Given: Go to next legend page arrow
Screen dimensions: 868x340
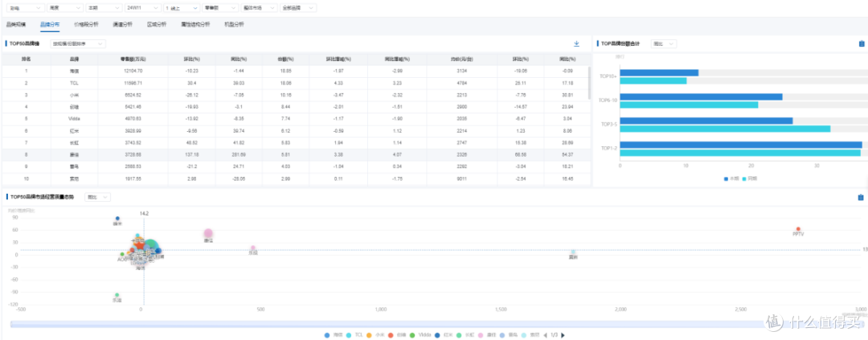Looking at the screenshot, I should pyautogui.click(x=563, y=335).
